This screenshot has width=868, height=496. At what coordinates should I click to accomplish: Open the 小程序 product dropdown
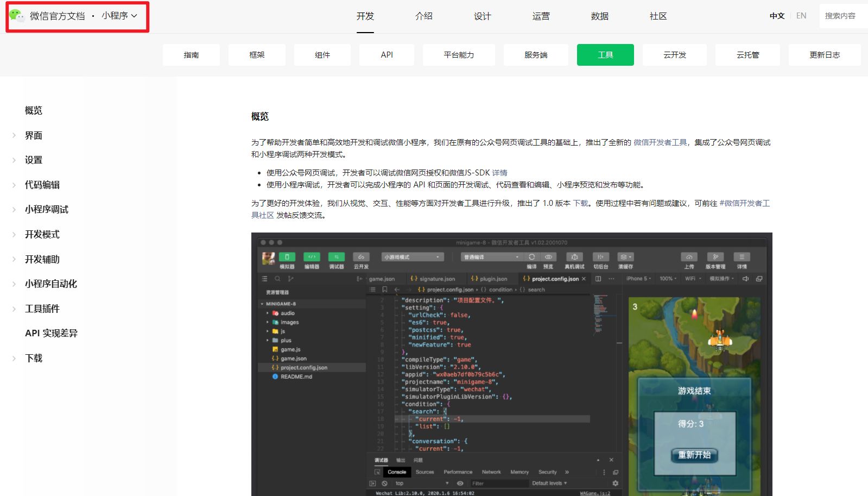pyautogui.click(x=119, y=16)
